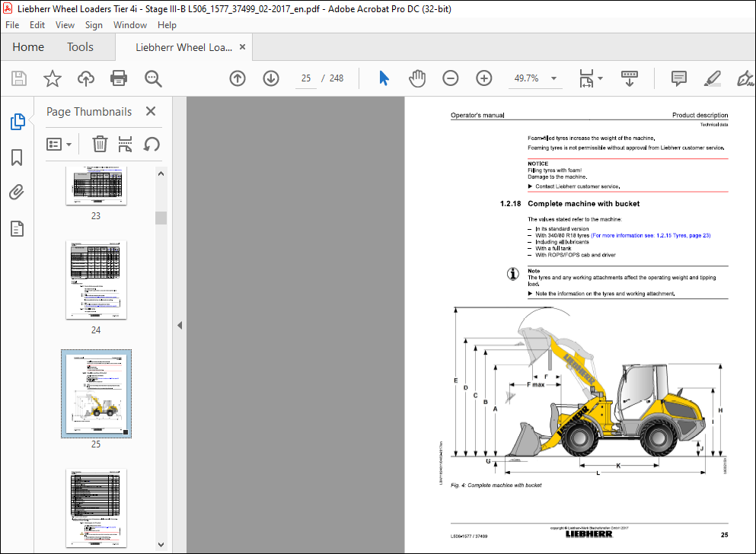Select page 23 thumbnail
756x554 pixels.
click(x=96, y=186)
